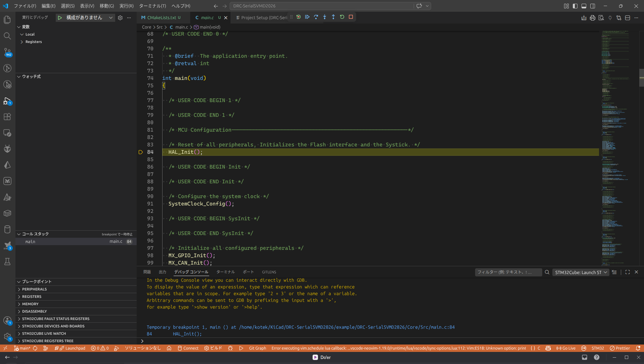Open the Extensions view in the activity bar
Screen dimensions: 644x364
[7, 117]
